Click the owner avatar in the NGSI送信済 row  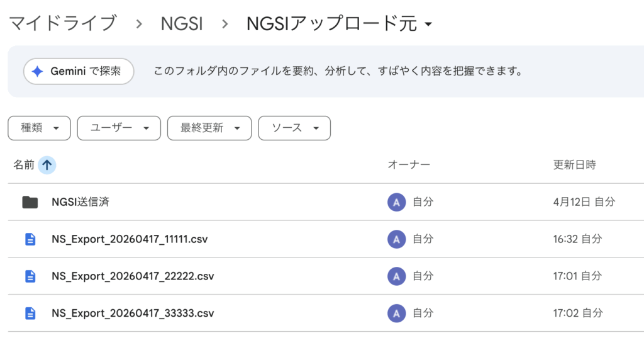[x=396, y=202]
